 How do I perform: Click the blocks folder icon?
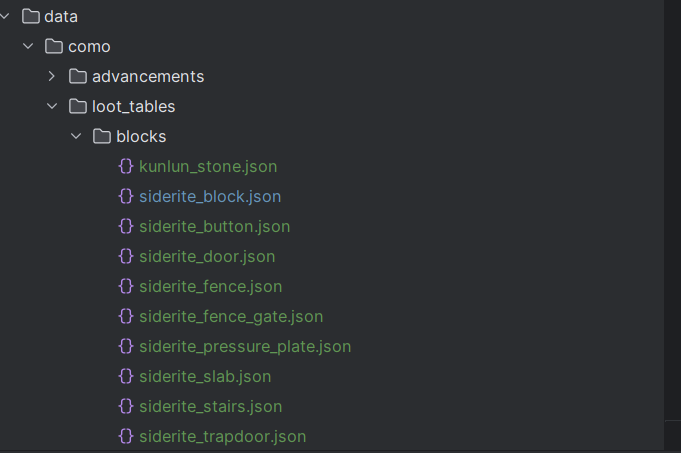click(102, 136)
